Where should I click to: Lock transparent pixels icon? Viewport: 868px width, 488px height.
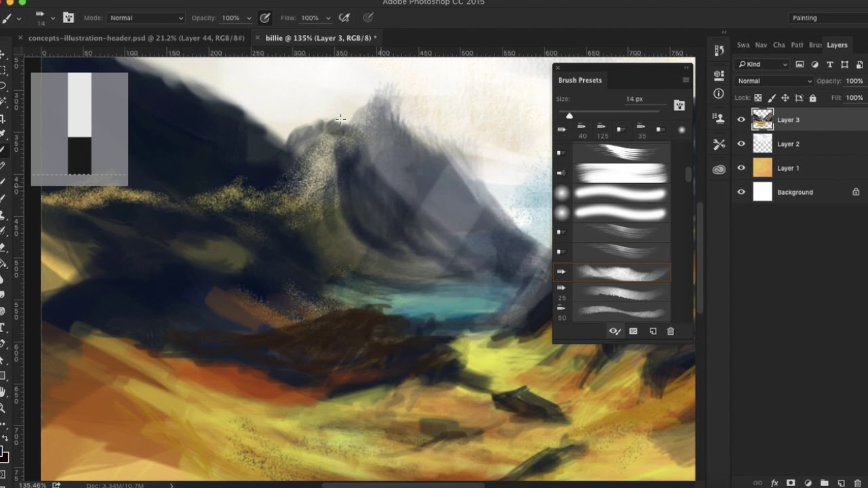(757, 98)
